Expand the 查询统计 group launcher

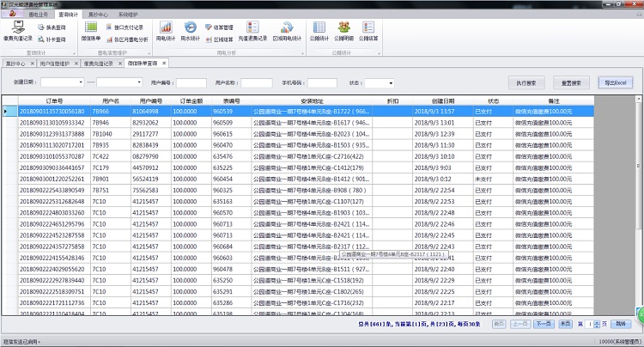(75, 53)
